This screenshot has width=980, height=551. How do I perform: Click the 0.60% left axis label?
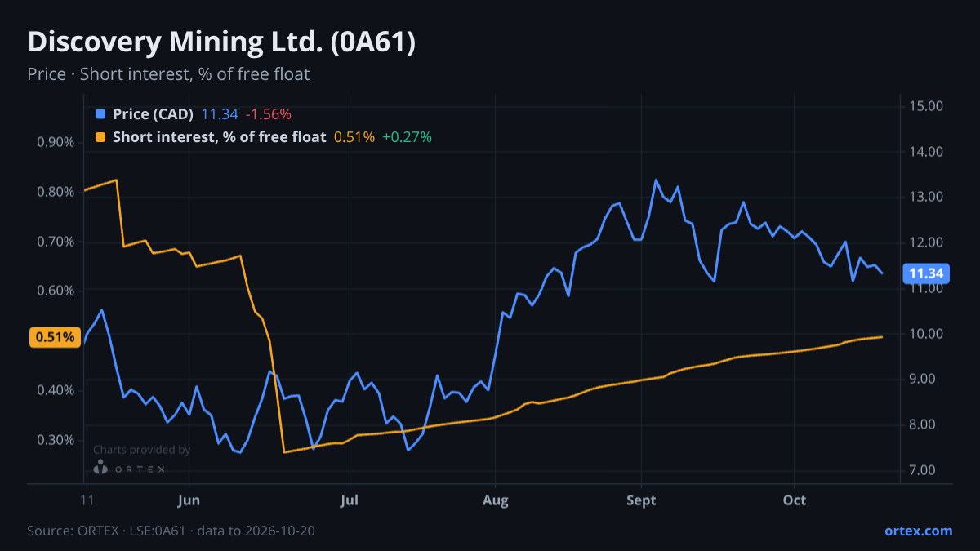click(56, 291)
